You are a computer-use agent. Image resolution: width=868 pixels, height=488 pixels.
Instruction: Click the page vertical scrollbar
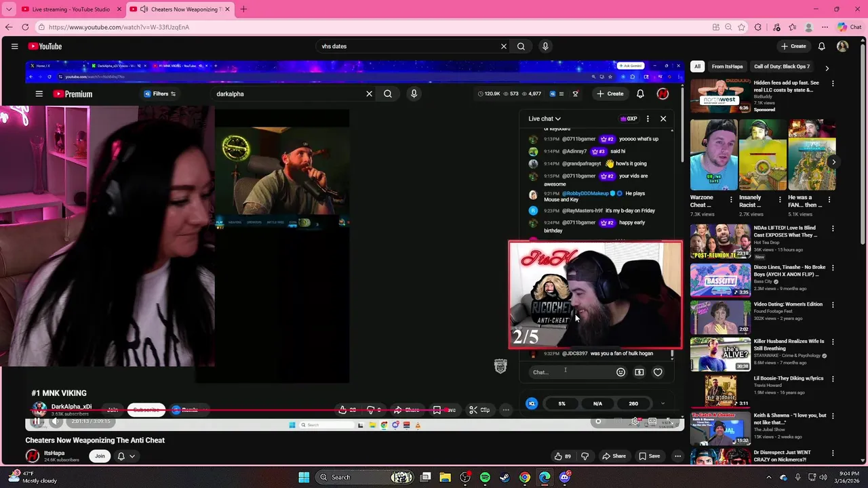pos(863,142)
